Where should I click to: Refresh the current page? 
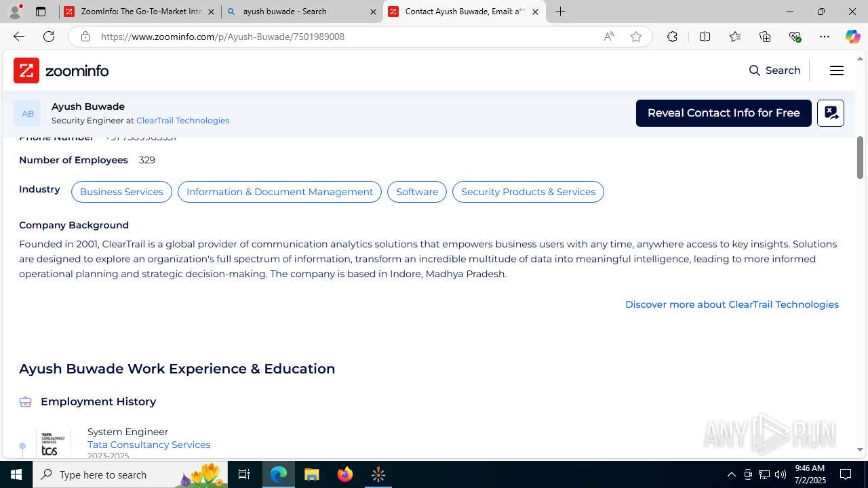click(x=49, y=37)
